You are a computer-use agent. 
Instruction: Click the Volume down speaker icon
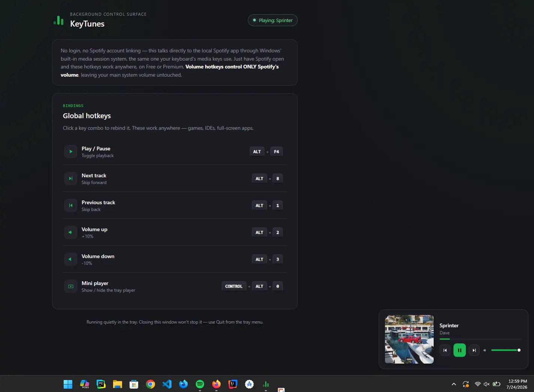click(x=71, y=259)
